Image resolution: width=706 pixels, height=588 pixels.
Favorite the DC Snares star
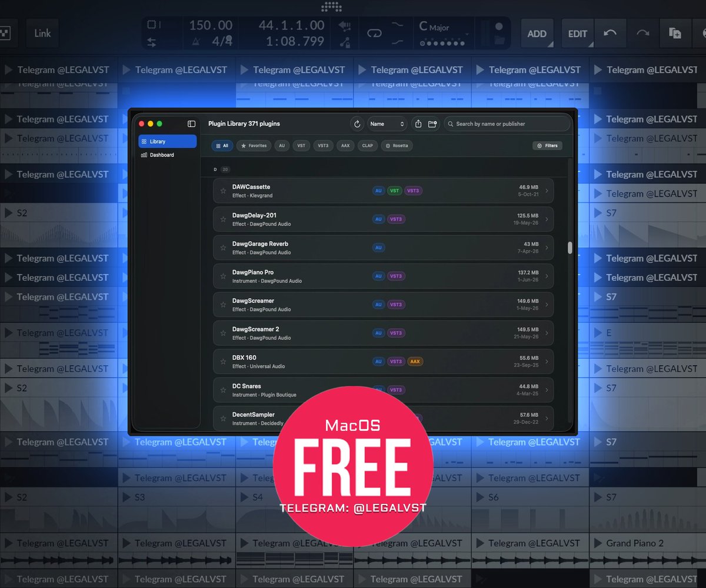click(x=223, y=390)
